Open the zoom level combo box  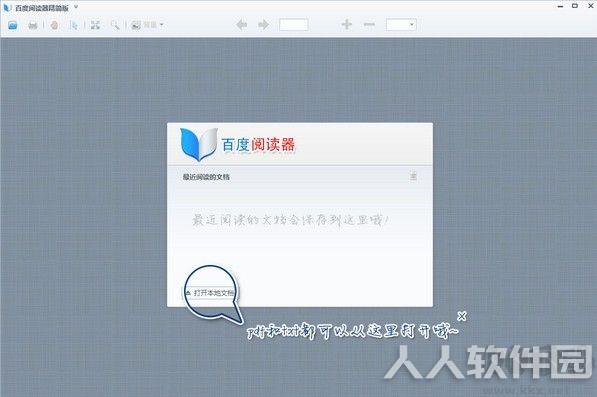coord(401,25)
